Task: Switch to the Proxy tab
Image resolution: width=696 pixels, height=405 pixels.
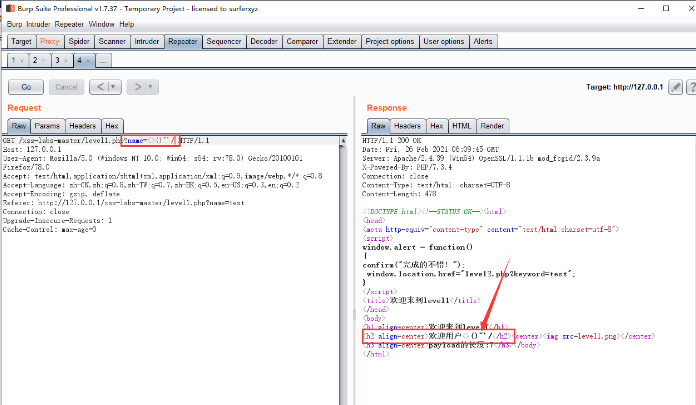Action: coord(50,41)
